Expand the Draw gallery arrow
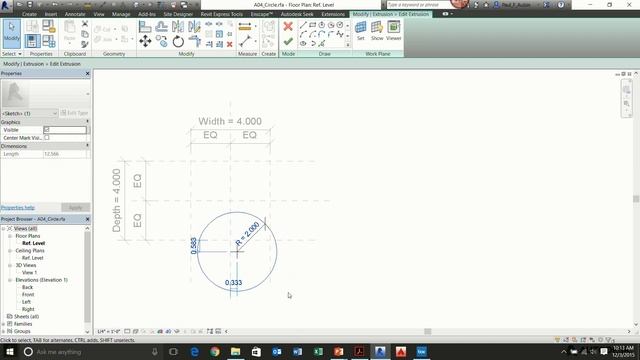Viewport: 640px width, 360px height. pos(348,44)
